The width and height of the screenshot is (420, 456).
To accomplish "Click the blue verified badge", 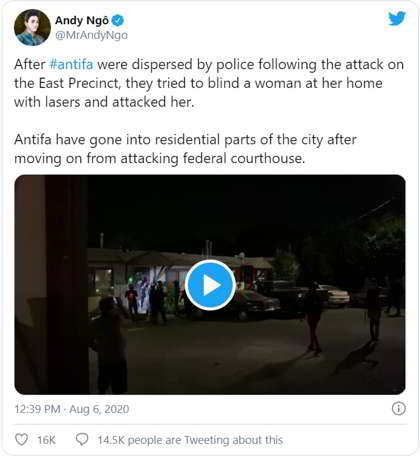I will coord(117,21).
